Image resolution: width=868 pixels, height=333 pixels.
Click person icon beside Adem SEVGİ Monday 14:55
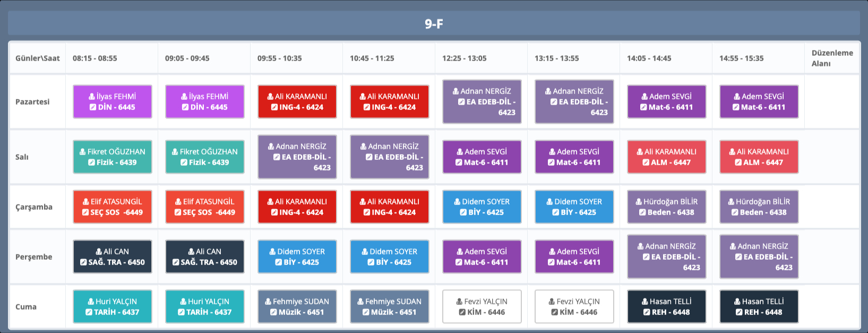(x=737, y=97)
